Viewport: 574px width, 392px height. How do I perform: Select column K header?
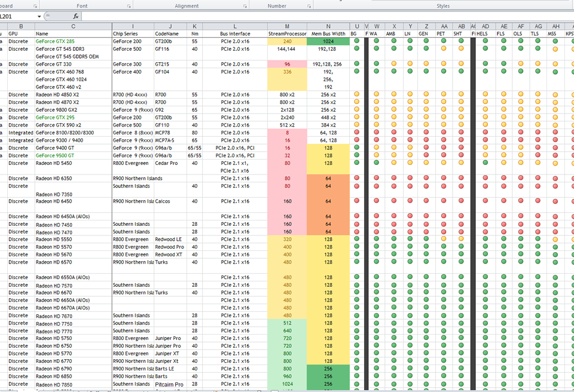click(x=194, y=26)
